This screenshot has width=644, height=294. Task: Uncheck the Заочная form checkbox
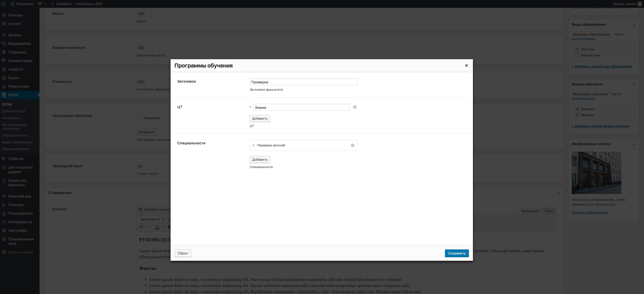pos(577,115)
